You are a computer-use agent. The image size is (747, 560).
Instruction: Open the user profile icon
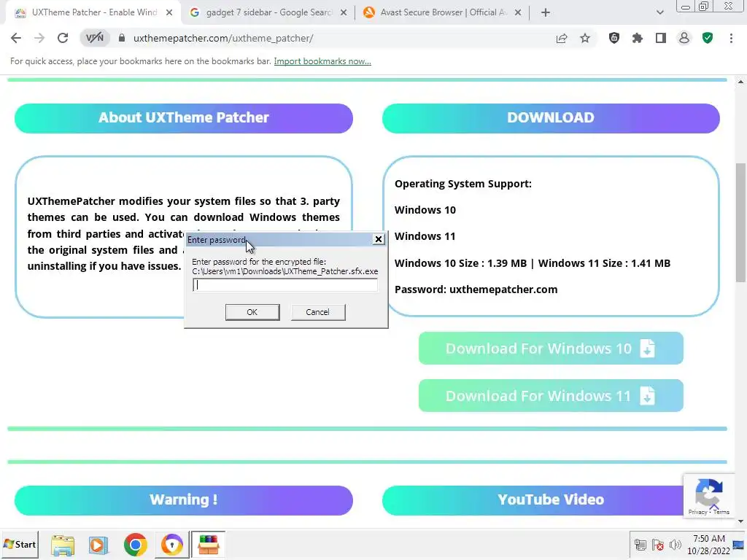[684, 38]
